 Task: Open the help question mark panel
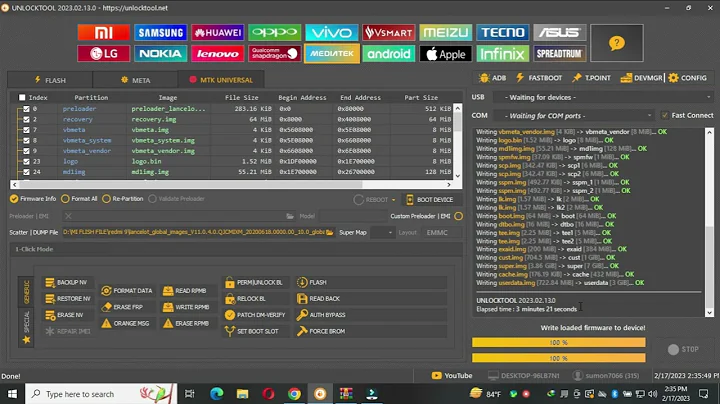point(617,43)
